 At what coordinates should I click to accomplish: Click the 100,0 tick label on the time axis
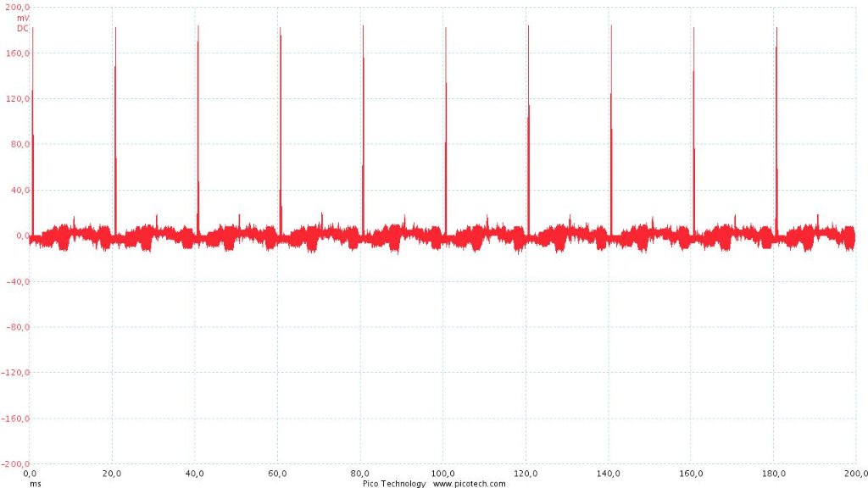[x=443, y=474]
